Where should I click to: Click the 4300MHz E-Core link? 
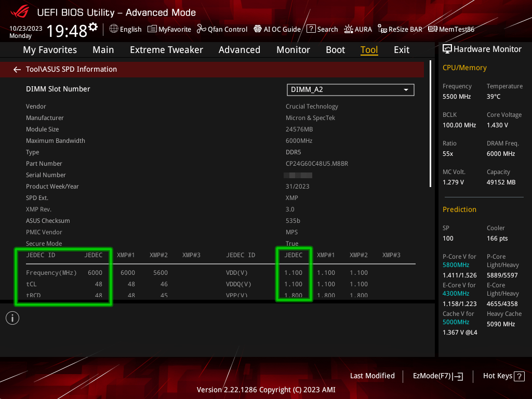(x=456, y=294)
